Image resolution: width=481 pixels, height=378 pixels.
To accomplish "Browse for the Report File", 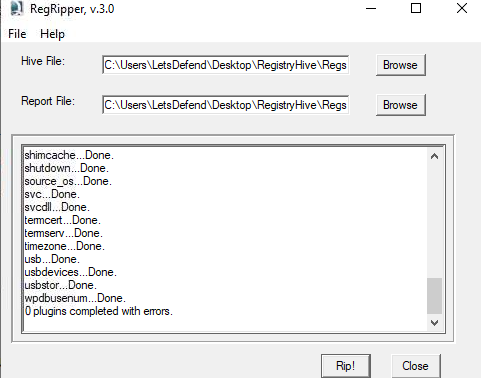I will coord(401,105).
